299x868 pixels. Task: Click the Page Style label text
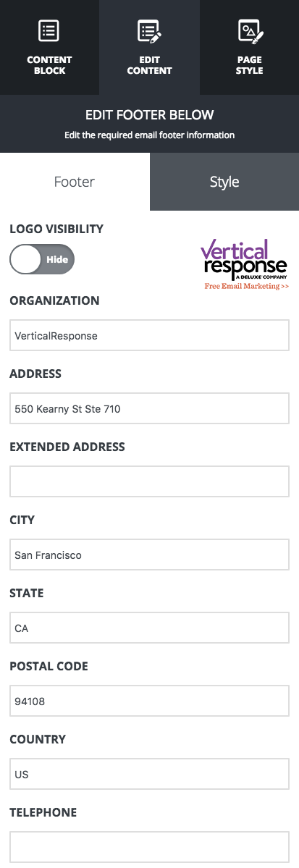click(x=249, y=65)
